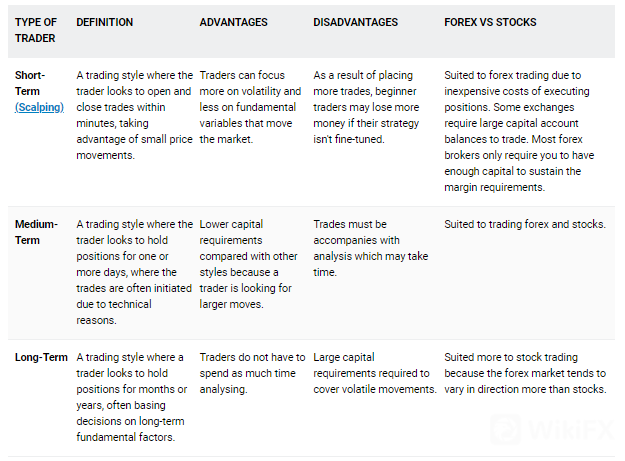Screen dimensions: 625x461
Task: Click 'Suited to trading forex and stocks' text
Action: (525, 224)
